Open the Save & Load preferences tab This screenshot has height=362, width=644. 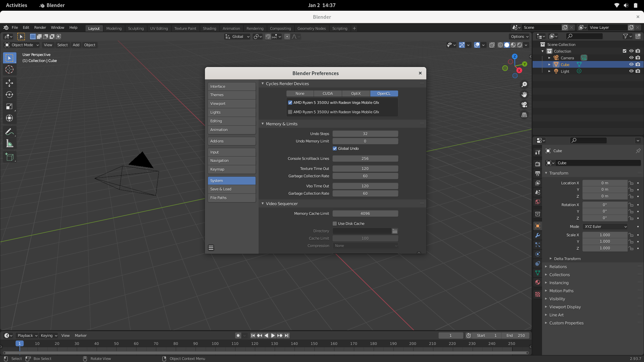[x=231, y=189]
